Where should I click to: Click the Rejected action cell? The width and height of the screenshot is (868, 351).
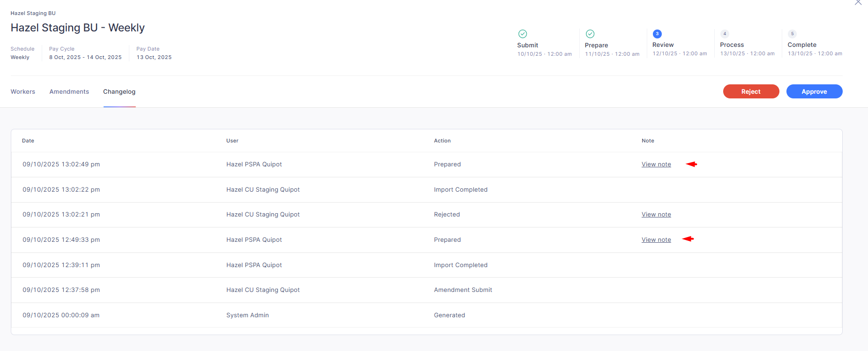click(x=447, y=215)
